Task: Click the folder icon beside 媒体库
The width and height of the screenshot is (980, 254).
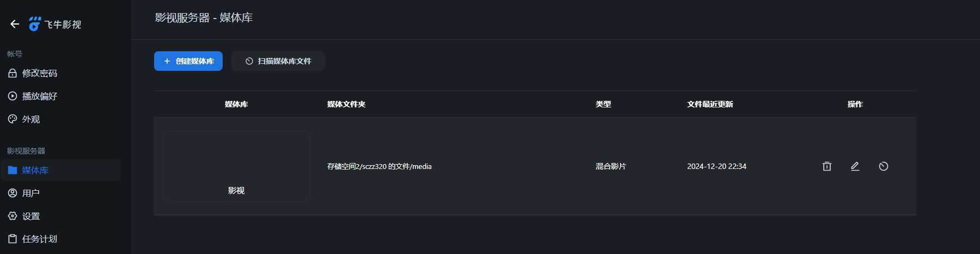Action: pos(13,170)
